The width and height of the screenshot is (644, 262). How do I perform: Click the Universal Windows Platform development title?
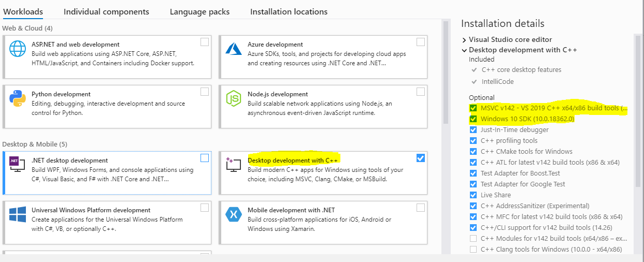[x=91, y=210]
